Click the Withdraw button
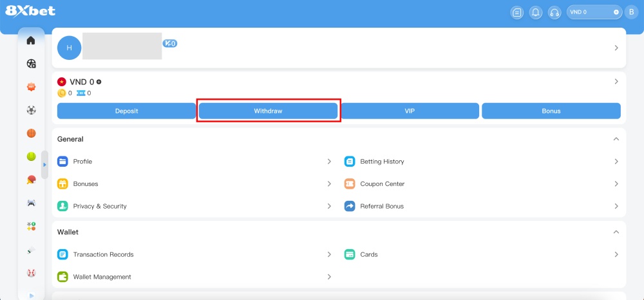The width and height of the screenshot is (644, 300). click(x=268, y=111)
